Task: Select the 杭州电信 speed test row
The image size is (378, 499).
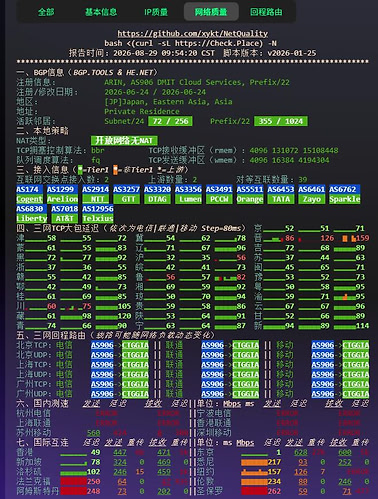Action: click(x=103, y=413)
